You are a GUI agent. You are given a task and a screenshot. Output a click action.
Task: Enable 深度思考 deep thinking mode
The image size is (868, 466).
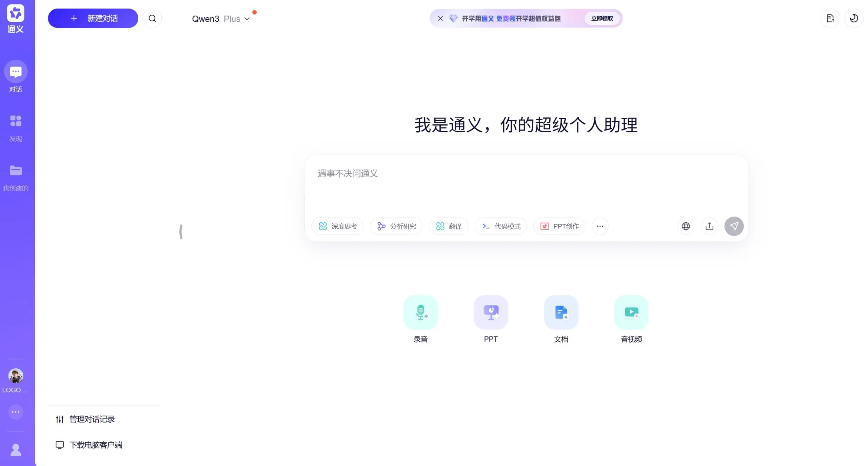point(337,226)
